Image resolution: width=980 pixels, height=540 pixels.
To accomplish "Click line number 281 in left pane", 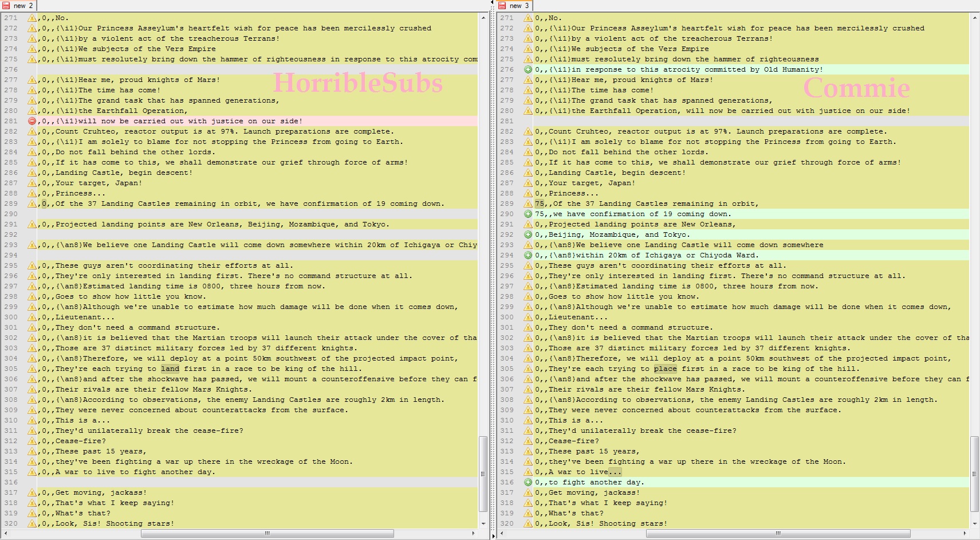I will coord(11,121).
